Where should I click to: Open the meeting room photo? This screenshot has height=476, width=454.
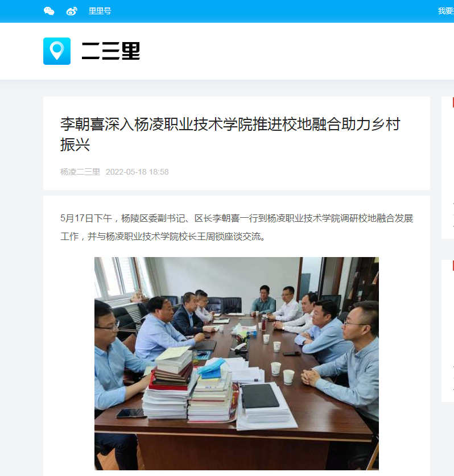(x=237, y=363)
